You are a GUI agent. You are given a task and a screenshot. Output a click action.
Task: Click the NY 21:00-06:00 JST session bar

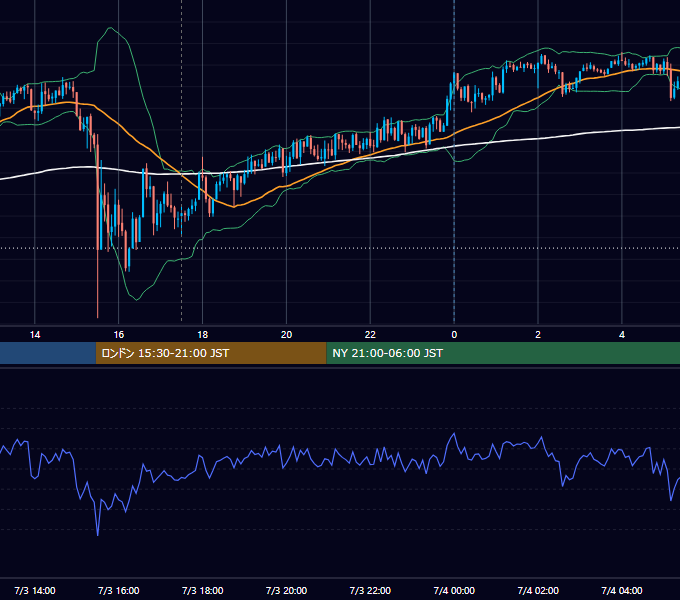pyautogui.click(x=503, y=353)
